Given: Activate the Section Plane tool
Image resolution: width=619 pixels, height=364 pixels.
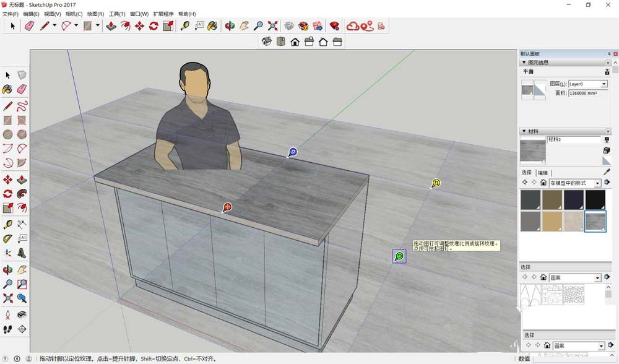Looking at the screenshot, I should (x=7, y=253).
